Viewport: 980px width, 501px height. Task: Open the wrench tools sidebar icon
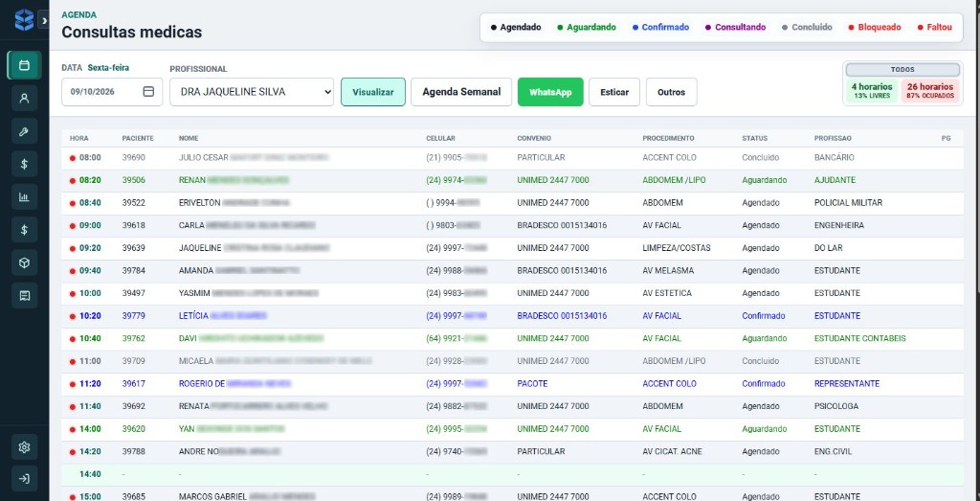tap(24, 130)
